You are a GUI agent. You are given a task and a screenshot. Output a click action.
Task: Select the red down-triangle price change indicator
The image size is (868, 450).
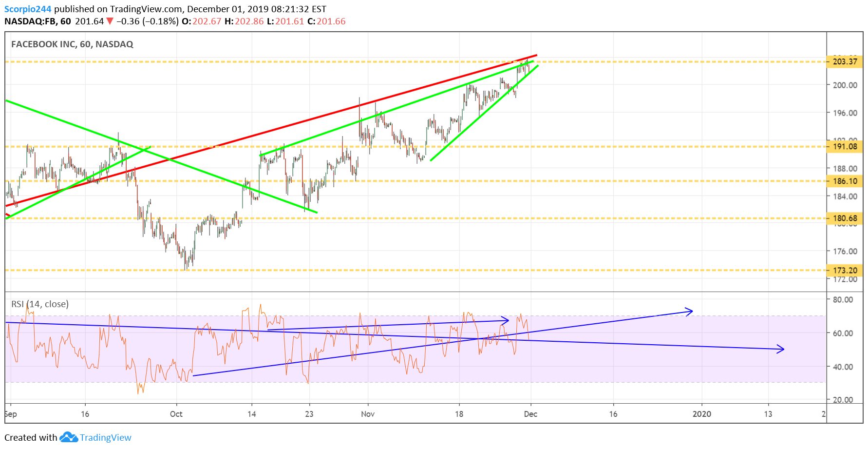coord(110,21)
